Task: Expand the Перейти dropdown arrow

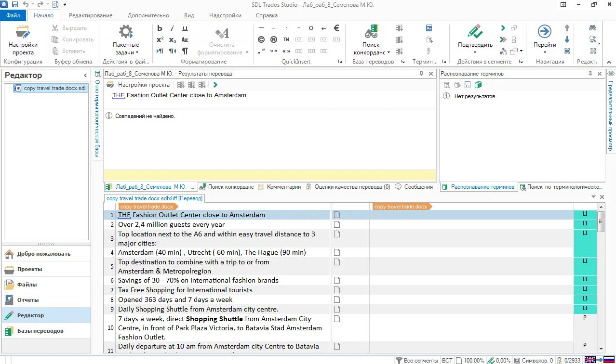Action: click(545, 52)
